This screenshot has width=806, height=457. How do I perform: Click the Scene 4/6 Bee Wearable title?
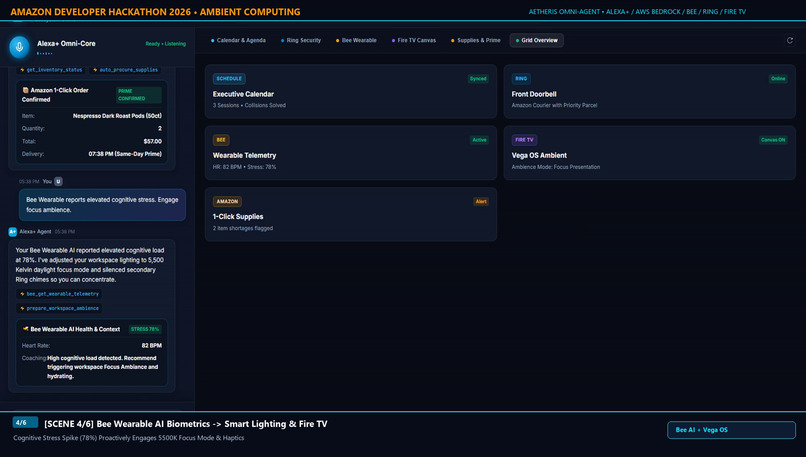pos(186,424)
